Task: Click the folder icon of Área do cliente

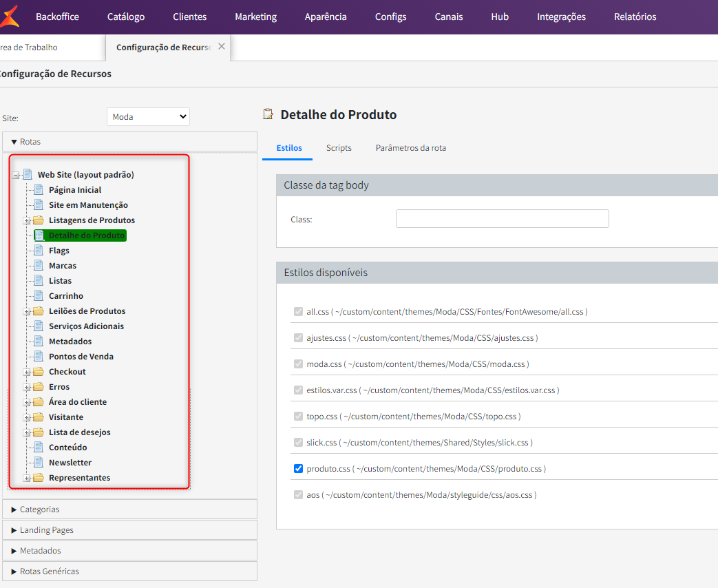Action: click(39, 401)
